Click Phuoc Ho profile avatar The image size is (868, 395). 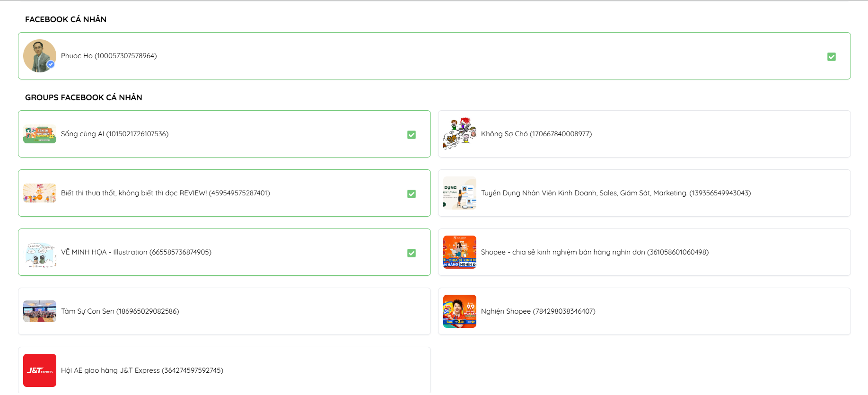coord(40,56)
